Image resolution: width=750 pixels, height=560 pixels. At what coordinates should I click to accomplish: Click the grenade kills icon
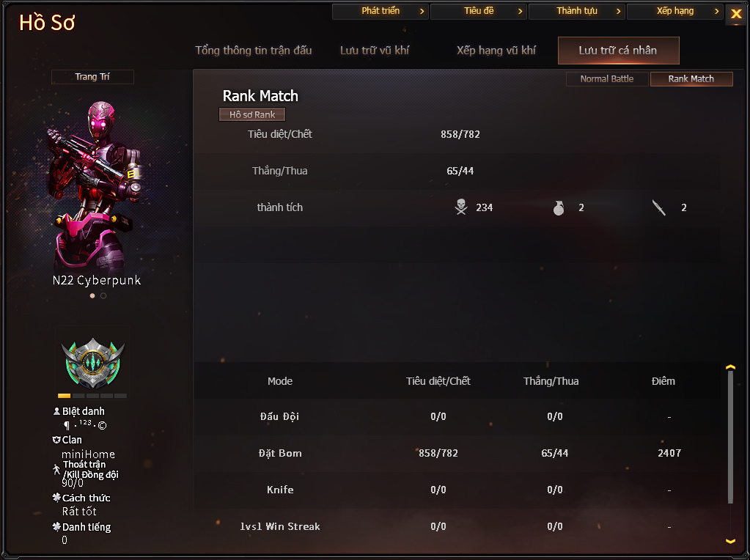(x=559, y=207)
